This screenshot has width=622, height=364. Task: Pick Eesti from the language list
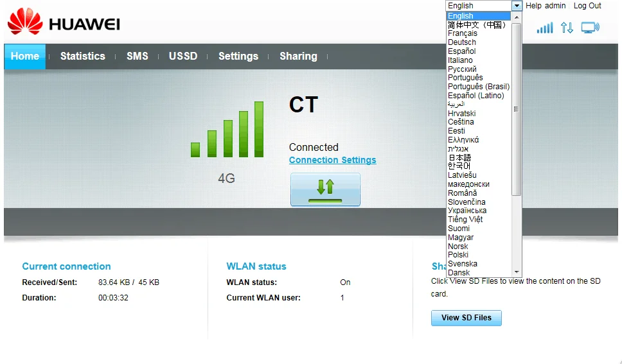(x=479, y=131)
